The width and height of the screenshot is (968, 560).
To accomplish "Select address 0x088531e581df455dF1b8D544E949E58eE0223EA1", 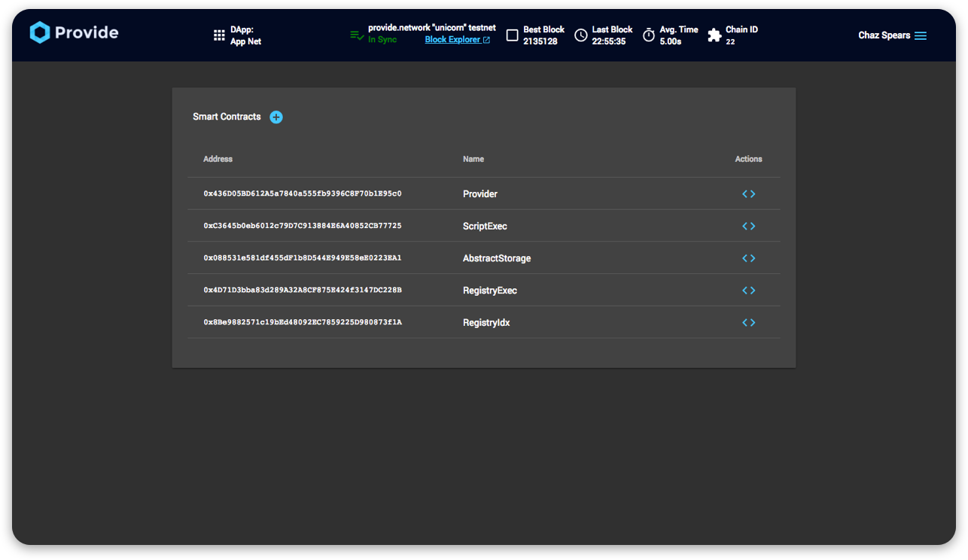I will [303, 258].
